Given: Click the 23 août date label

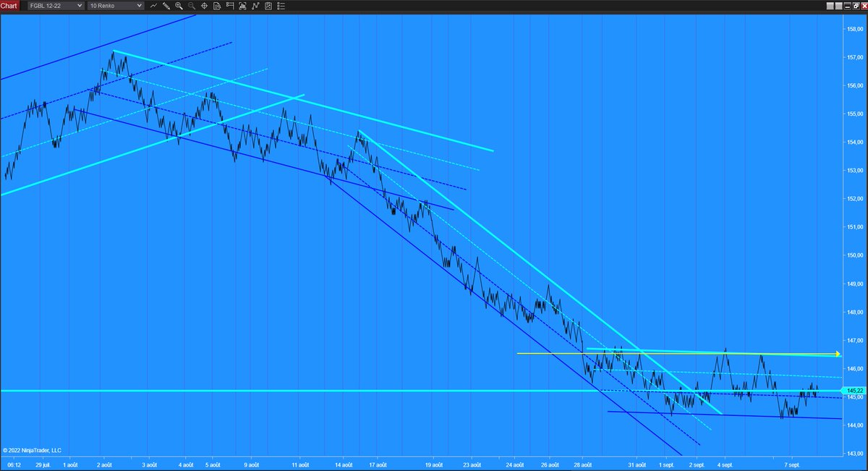Looking at the screenshot, I should [x=472, y=464].
